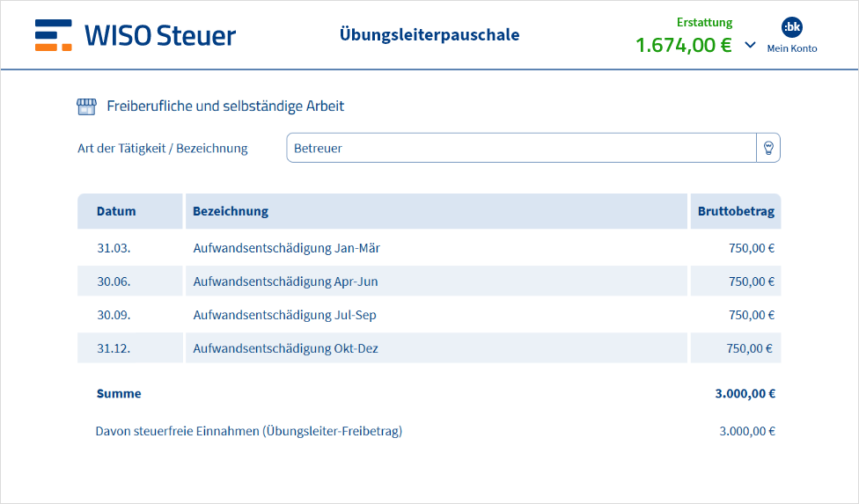Click the Bruttobetrag column header
Image resolution: width=859 pixels, height=504 pixels.
coord(736,211)
